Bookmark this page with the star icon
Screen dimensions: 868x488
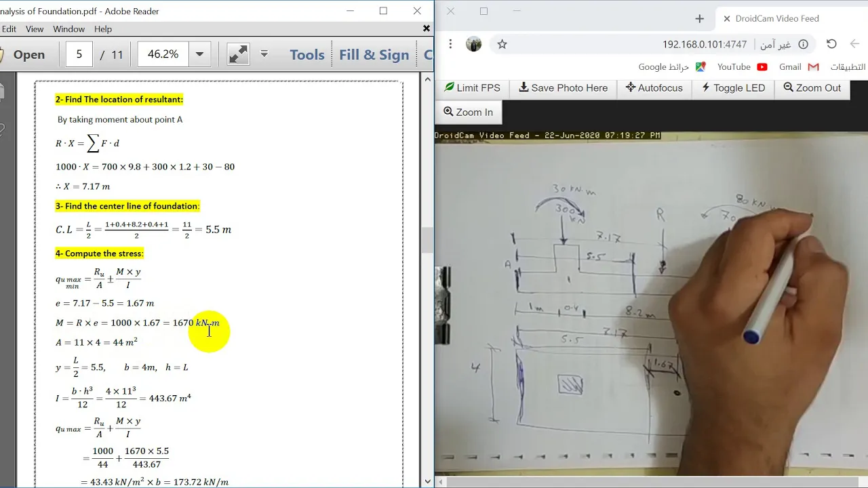point(502,44)
